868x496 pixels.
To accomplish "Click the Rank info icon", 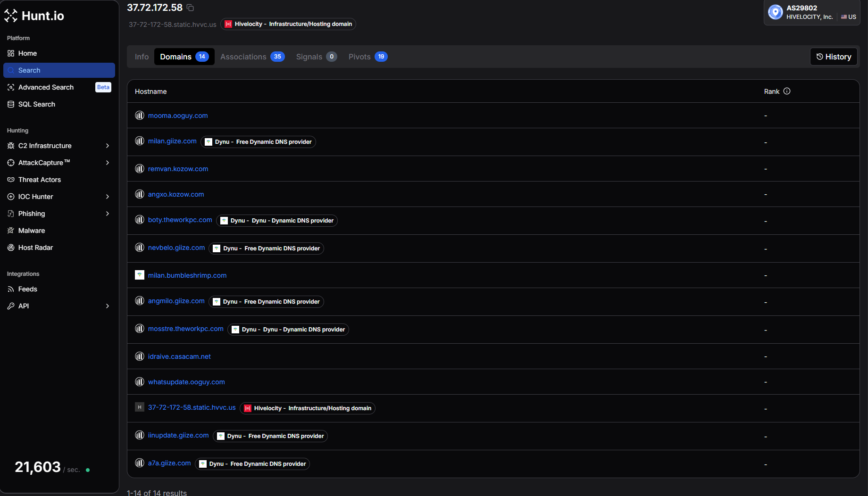I will [787, 91].
